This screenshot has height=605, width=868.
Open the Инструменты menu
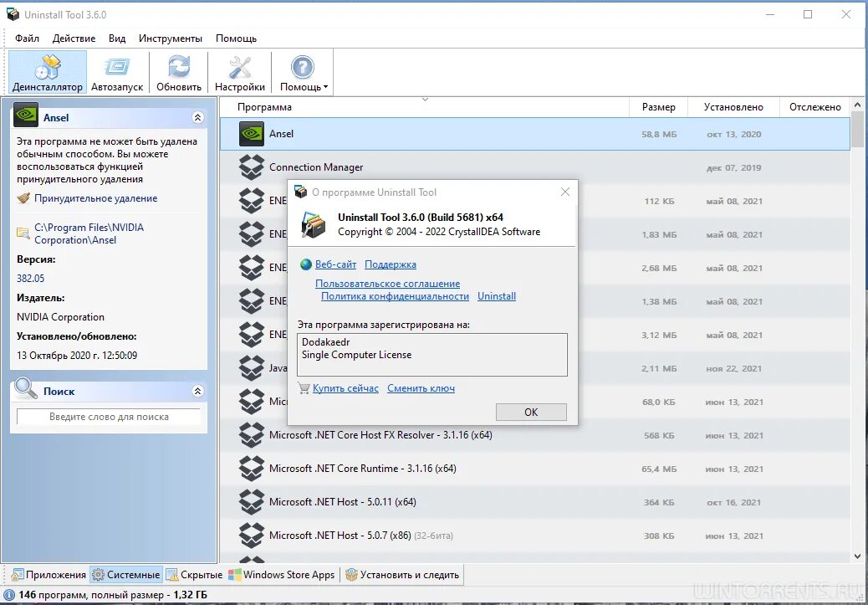pos(171,38)
